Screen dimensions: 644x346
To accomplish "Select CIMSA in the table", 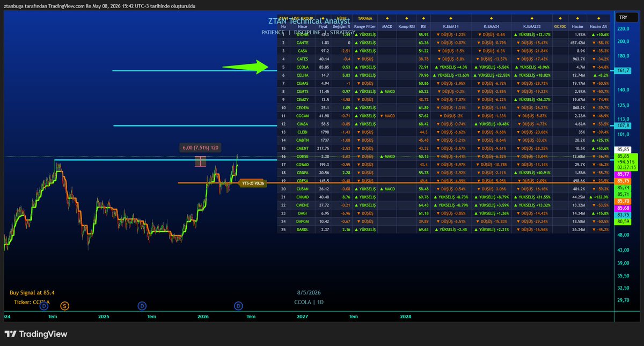I will (303, 124).
